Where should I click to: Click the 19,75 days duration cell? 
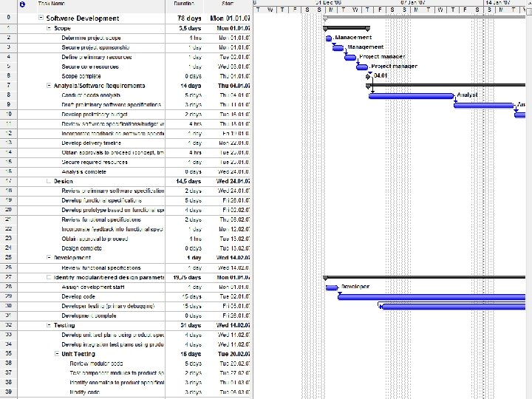click(184, 277)
